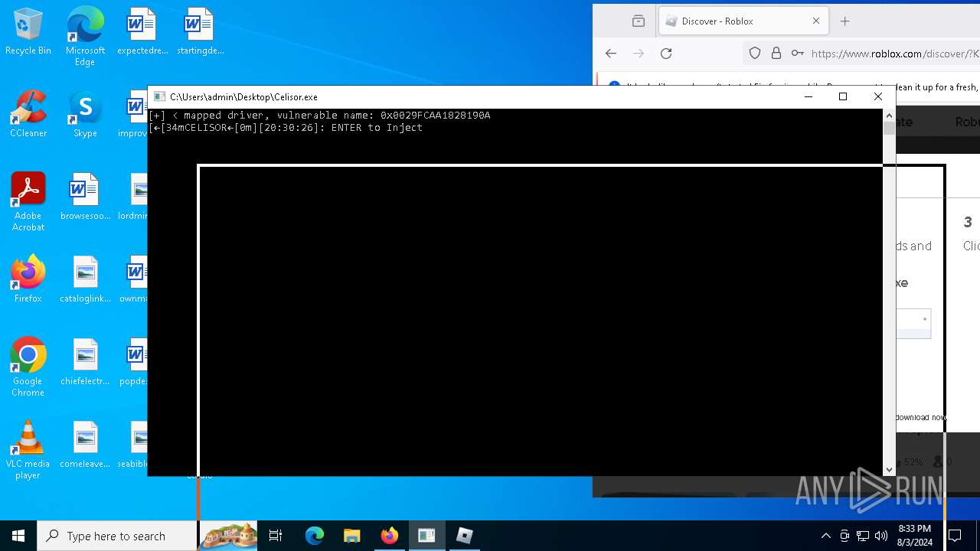Screen dimensions: 980x551
Task: Select the chiefelectr... image file on desktop
Action: click(85, 362)
